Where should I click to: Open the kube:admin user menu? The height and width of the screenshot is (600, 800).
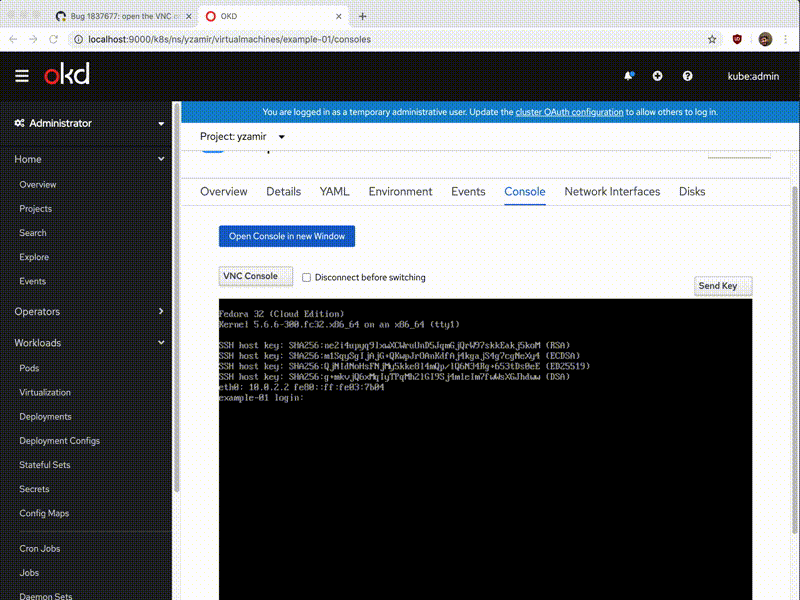tap(753, 76)
